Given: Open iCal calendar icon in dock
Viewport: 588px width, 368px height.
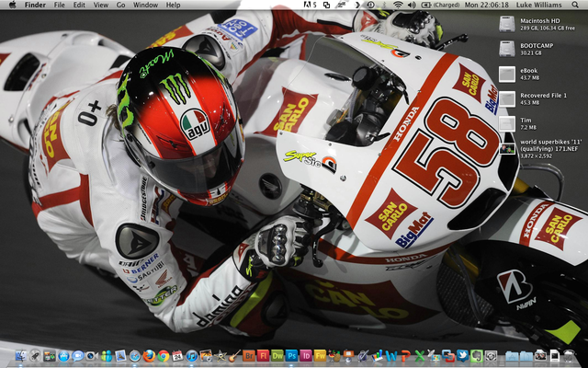Looking at the screenshot, I should [x=177, y=356].
